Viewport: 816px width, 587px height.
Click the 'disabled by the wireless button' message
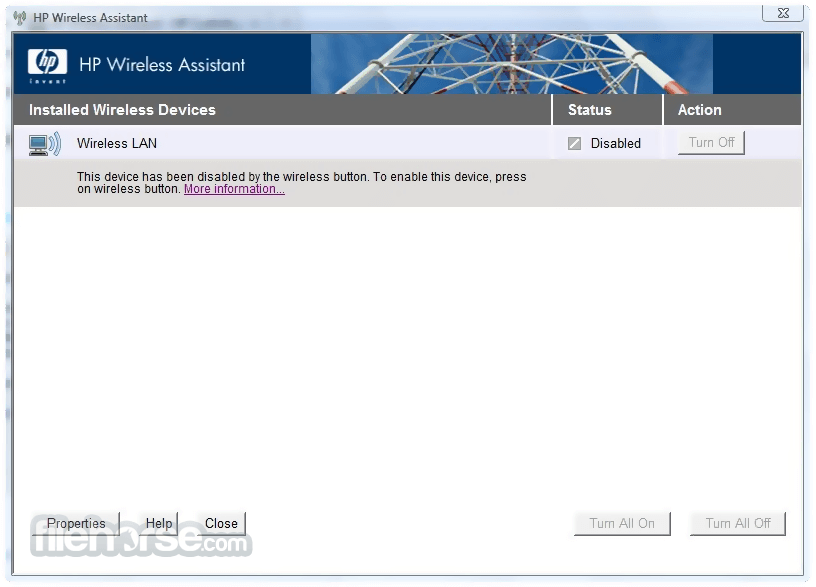pyautogui.click(x=302, y=183)
